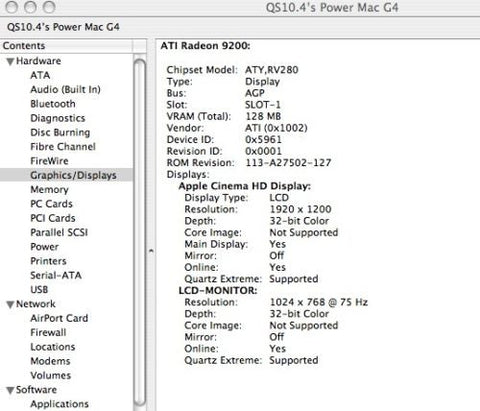Click the Software category label
The height and width of the screenshot is (411, 480).
click(36, 390)
